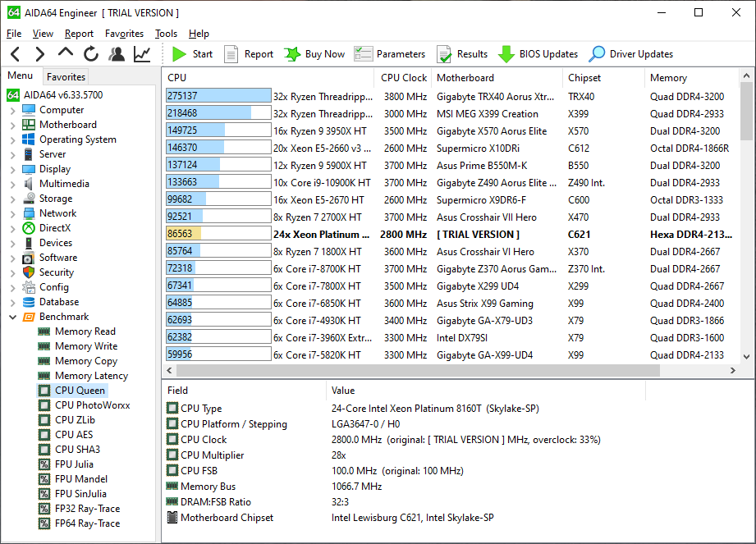
Task: Select the DirectX Xbox icon
Action: [29, 228]
